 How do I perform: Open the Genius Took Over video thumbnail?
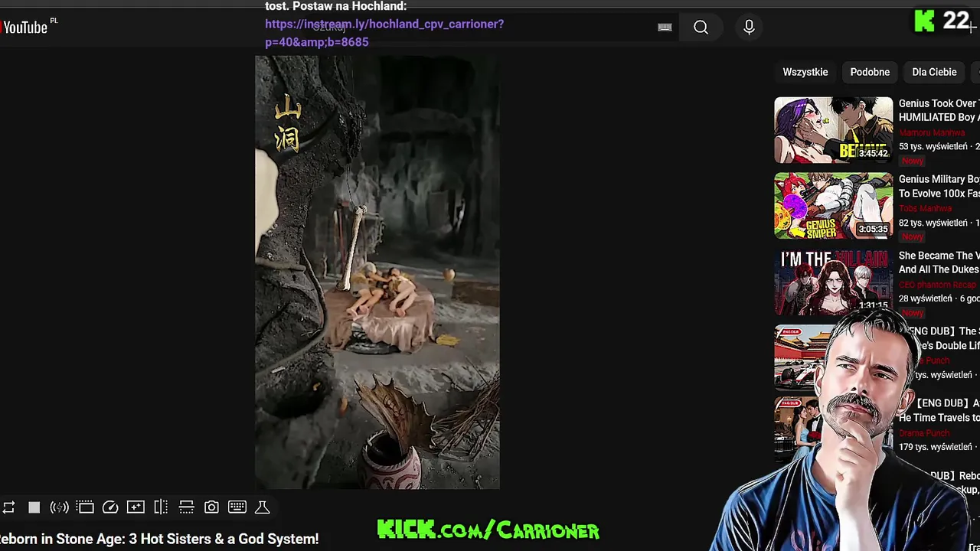pyautogui.click(x=833, y=130)
